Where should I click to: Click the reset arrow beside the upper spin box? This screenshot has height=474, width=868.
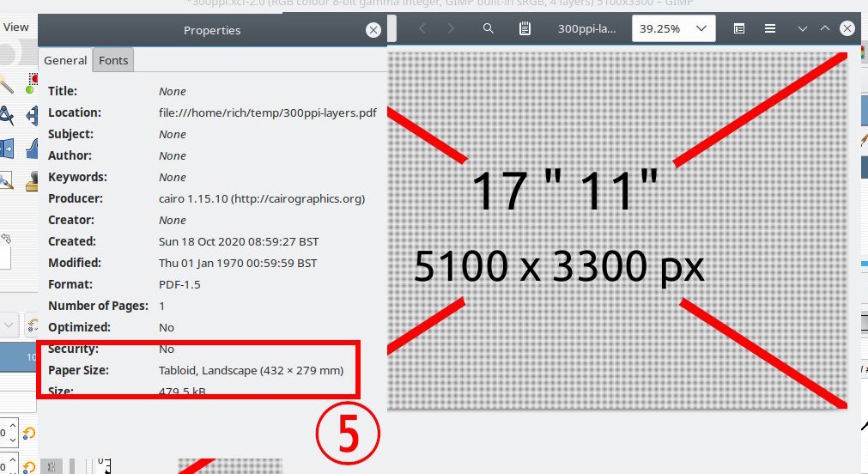[29, 433]
